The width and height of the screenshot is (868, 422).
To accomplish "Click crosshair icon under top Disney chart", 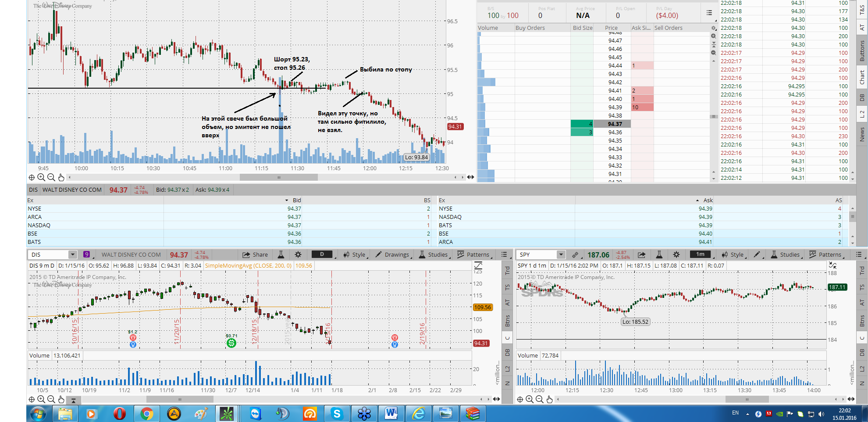I will tap(32, 177).
